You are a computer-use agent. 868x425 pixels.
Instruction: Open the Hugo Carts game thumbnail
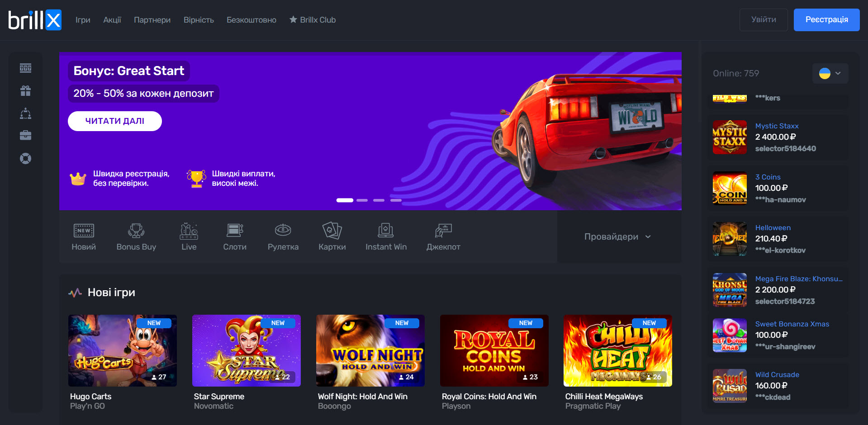coord(123,350)
